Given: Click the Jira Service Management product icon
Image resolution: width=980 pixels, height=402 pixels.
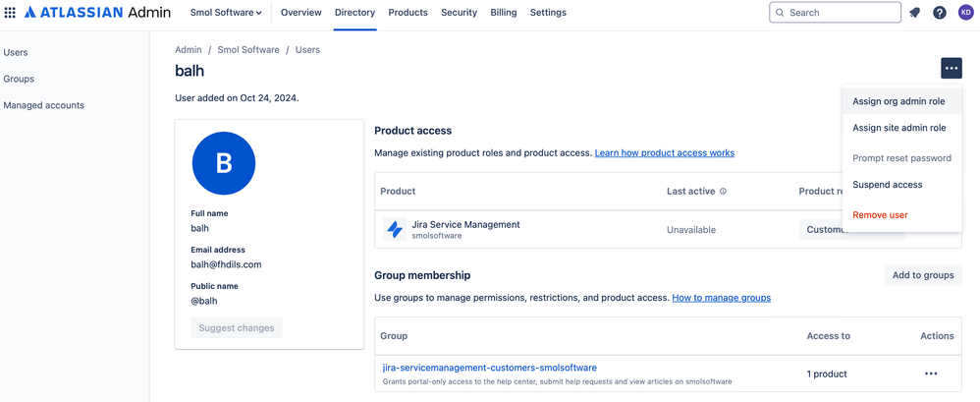Looking at the screenshot, I should point(395,229).
